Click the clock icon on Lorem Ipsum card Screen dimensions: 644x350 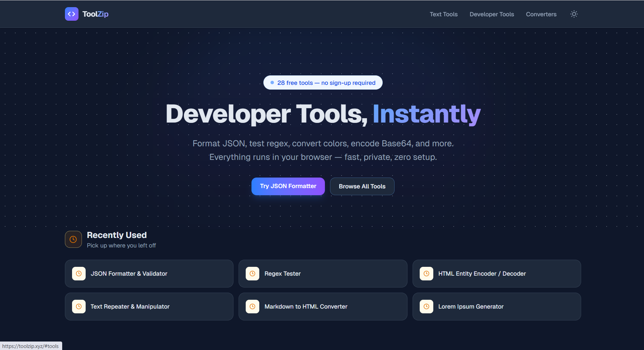click(427, 307)
